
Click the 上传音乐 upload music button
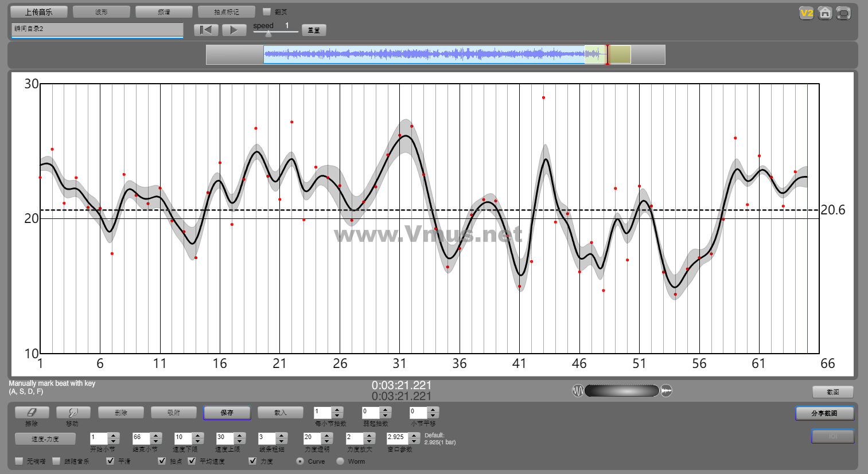pos(38,12)
